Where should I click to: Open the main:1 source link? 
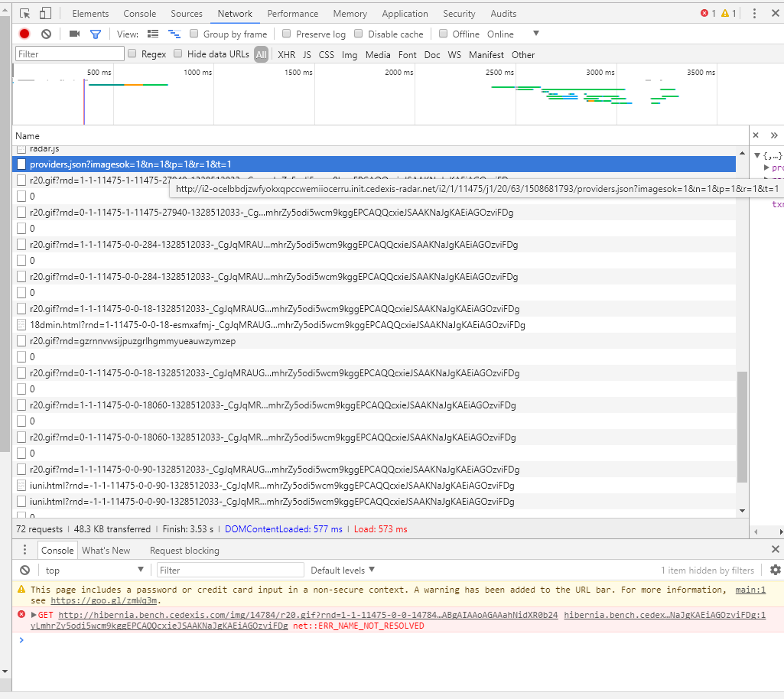(x=750, y=590)
